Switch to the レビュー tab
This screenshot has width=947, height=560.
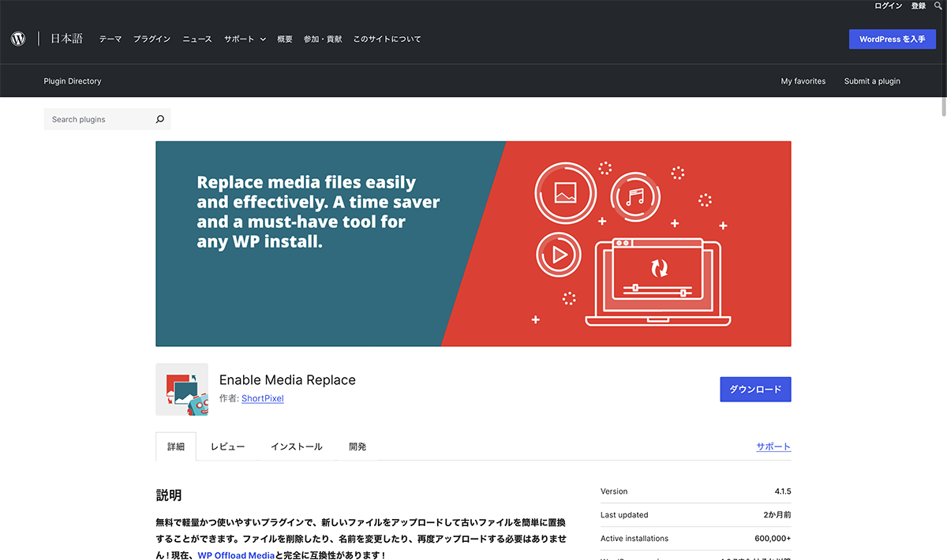227,446
